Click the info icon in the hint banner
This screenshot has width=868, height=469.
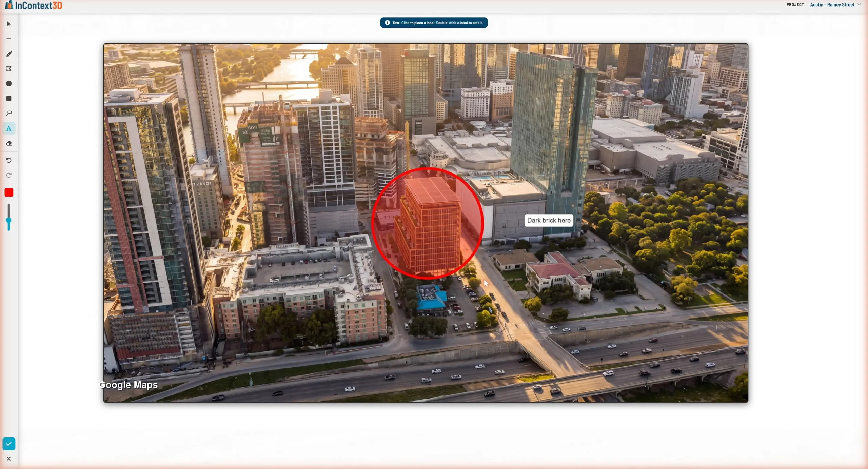tap(387, 23)
